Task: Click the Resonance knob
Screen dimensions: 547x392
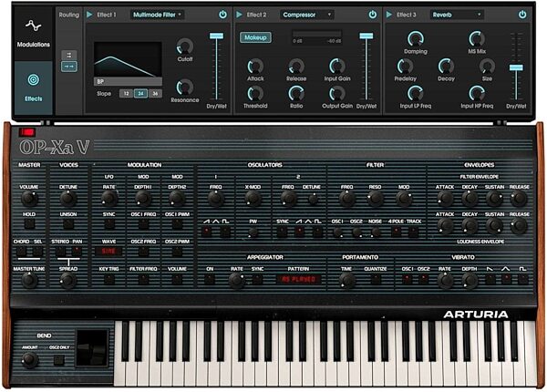Action: [185, 88]
